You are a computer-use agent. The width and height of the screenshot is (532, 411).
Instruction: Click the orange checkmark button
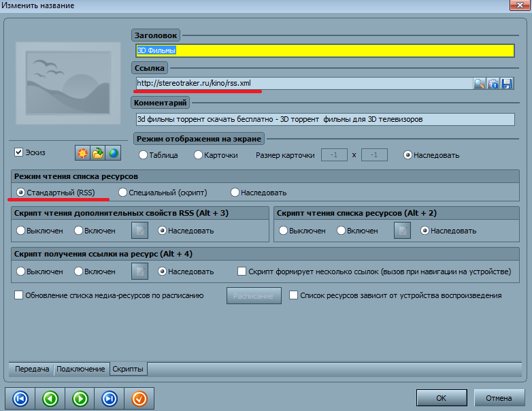coord(139,398)
